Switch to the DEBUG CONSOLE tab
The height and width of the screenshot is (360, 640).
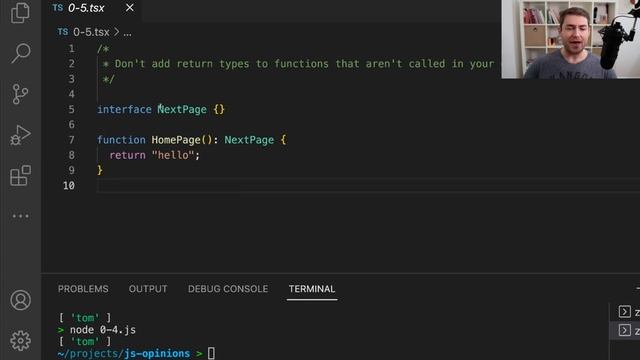(x=228, y=289)
